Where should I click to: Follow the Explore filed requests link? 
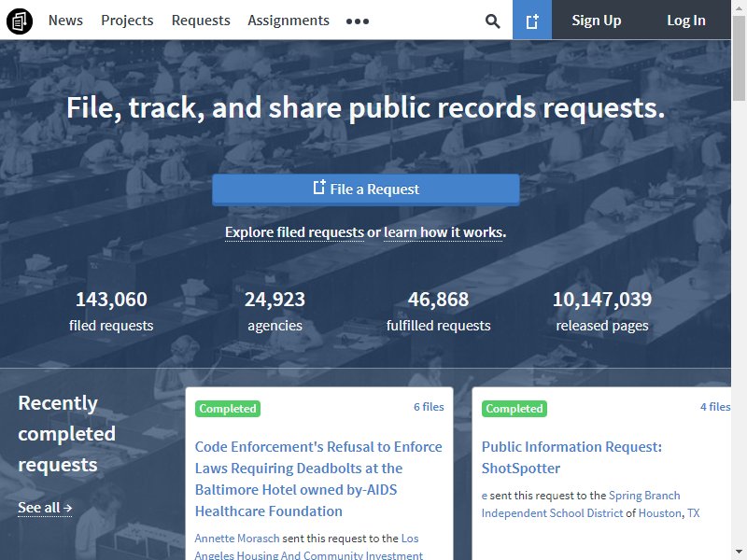[294, 232]
